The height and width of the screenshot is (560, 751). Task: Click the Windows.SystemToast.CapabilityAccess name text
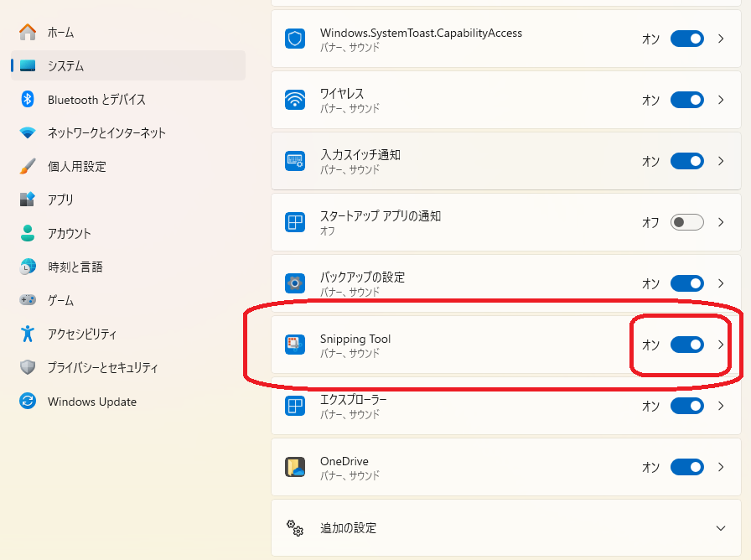[421, 33]
